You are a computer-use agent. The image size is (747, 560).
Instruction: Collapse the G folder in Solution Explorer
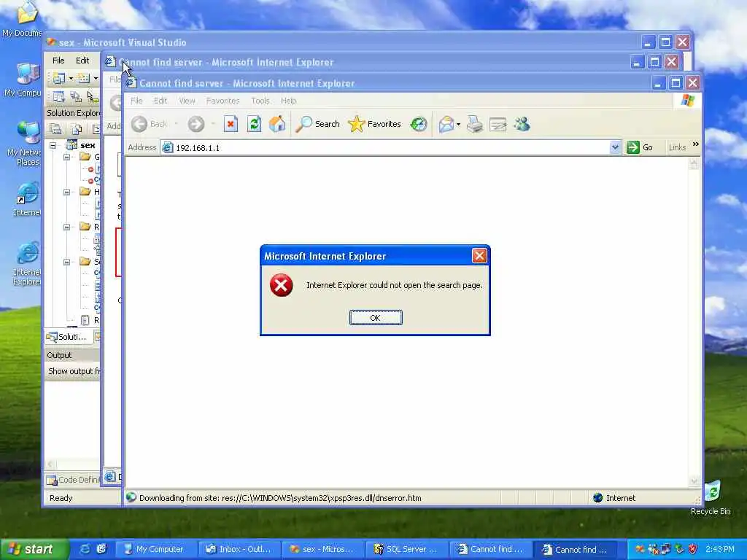(x=66, y=157)
